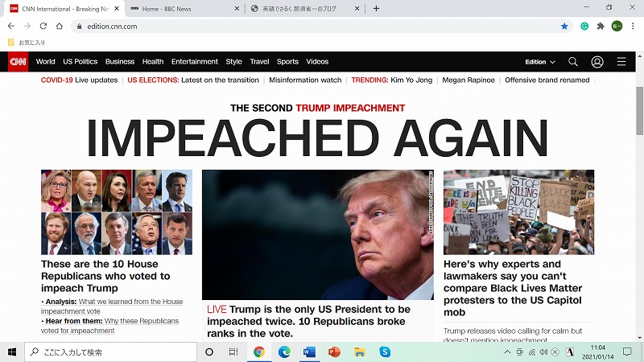Viewport: 644px width, 362px height.
Task: Expand the Edition dropdown
Action: (540, 62)
